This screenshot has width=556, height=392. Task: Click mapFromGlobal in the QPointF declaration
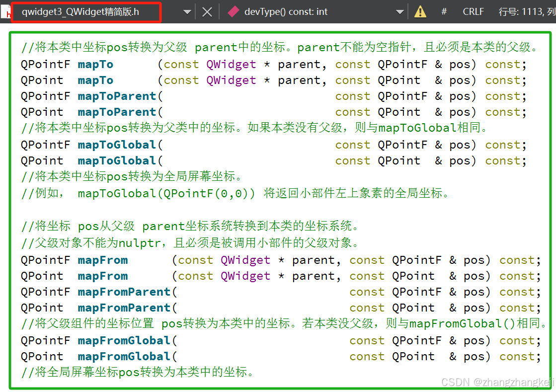point(124,341)
